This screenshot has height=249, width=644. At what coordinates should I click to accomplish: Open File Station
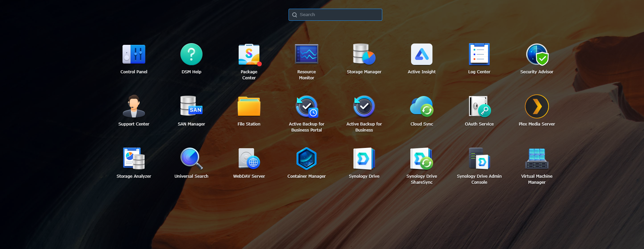pos(249,106)
